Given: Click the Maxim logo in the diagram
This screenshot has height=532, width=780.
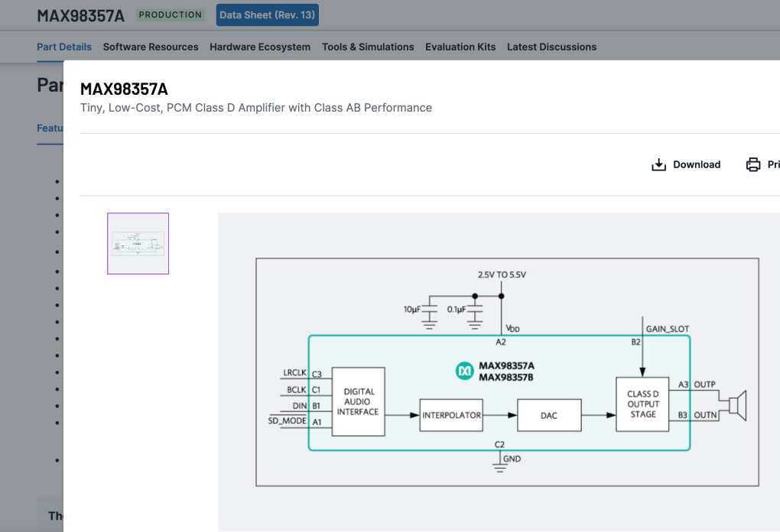Looking at the screenshot, I should pos(465,371).
